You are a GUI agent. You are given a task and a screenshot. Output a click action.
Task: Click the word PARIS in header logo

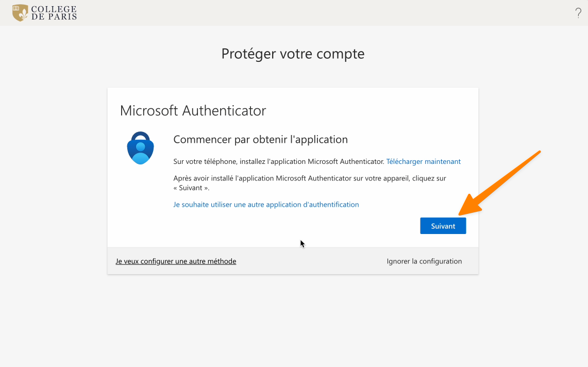[x=63, y=16]
